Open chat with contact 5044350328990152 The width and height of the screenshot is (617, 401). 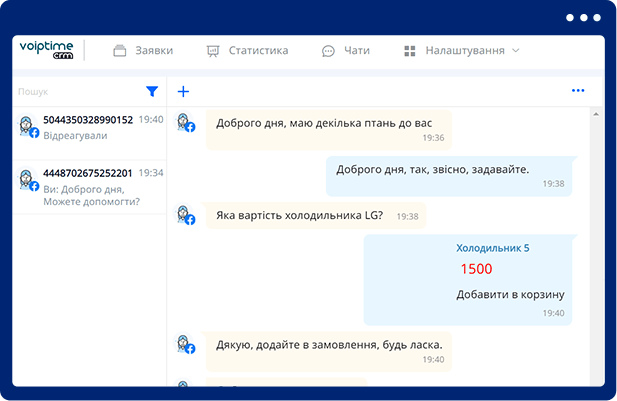click(89, 133)
